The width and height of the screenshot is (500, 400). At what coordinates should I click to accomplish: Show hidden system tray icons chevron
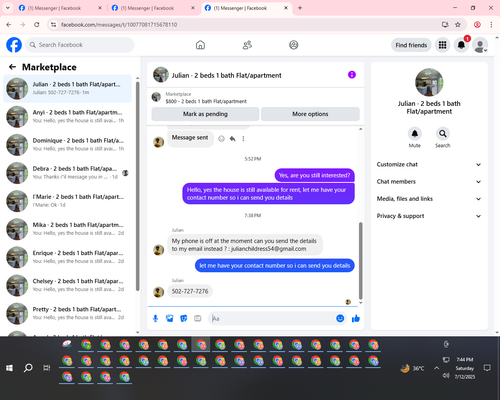pos(436,368)
